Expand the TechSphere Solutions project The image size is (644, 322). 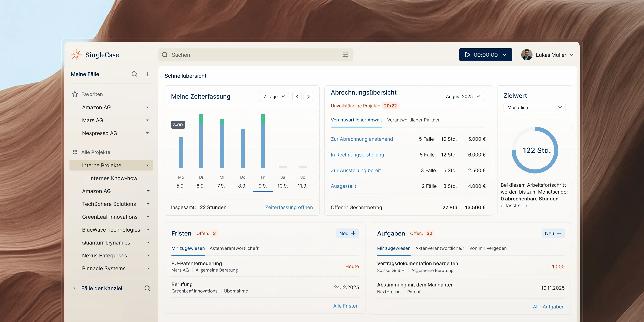(x=148, y=204)
